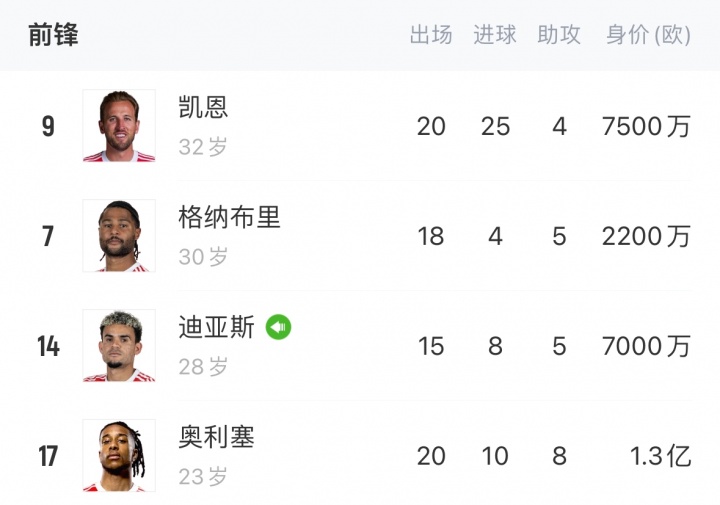Viewport: 720px width, 505px height.
Task: Click 凯恩's goal count 25
Action: click(495, 127)
